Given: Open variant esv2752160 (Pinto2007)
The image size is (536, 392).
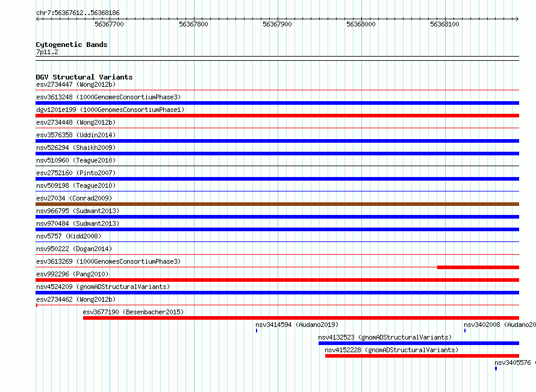Looking at the screenshot, I should 76,173.
